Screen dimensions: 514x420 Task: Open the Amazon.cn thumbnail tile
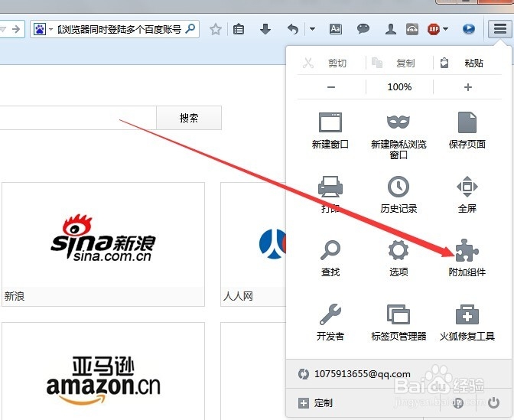click(x=103, y=371)
